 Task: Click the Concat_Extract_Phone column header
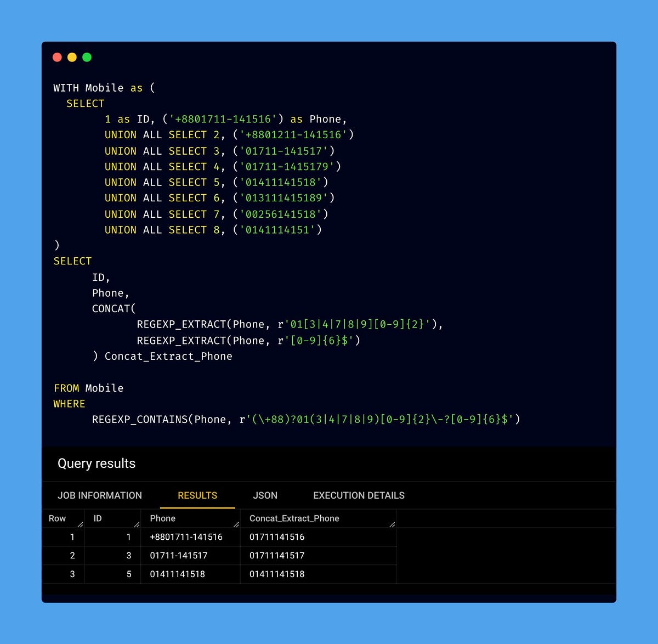point(294,518)
